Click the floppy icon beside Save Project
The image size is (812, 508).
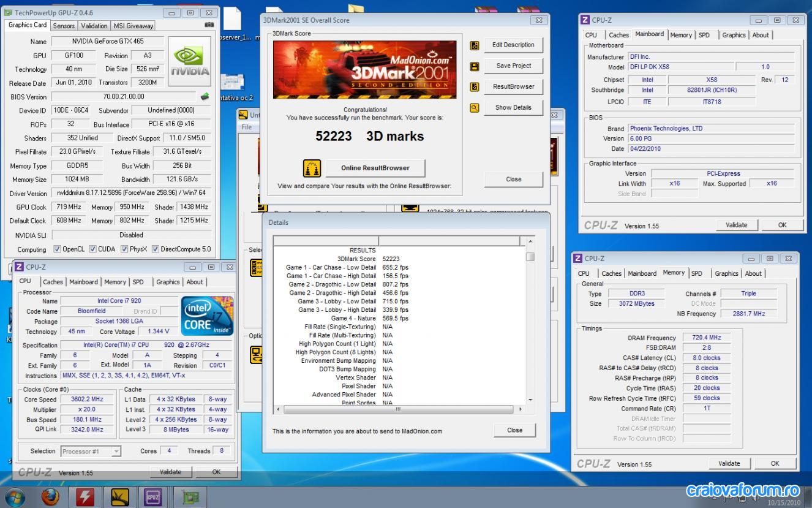click(x=474, y=66)
